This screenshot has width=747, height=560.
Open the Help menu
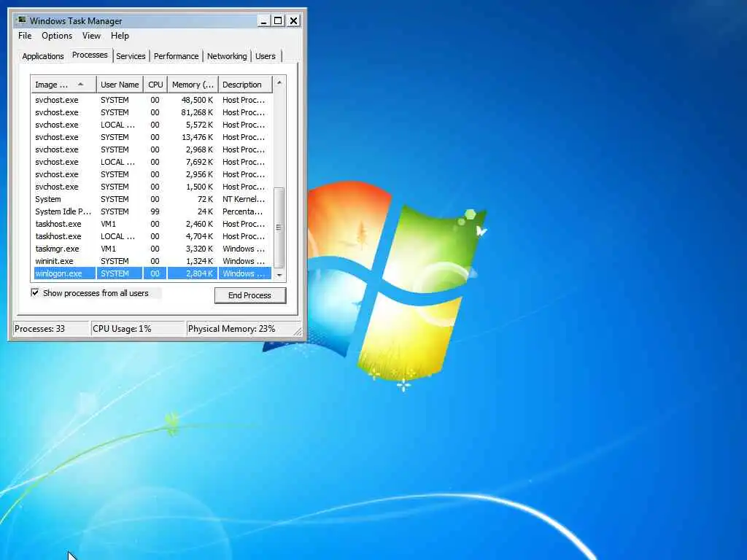120,36
